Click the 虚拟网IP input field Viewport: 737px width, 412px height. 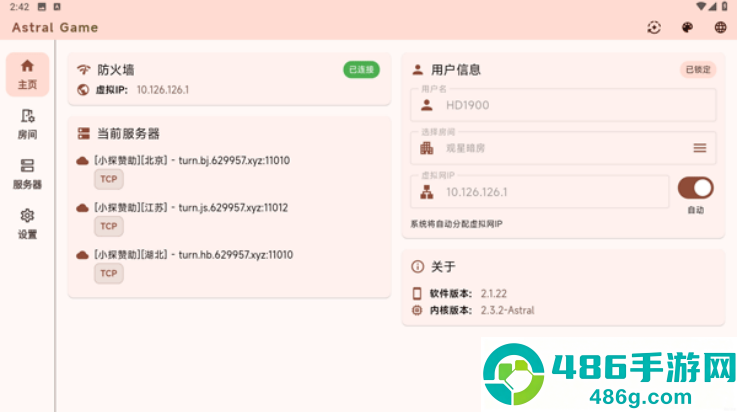[540, 192]
